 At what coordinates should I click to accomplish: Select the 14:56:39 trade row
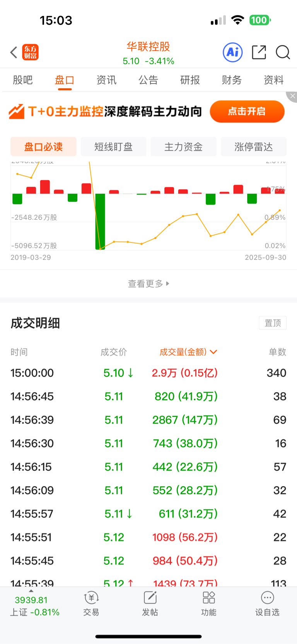click(148, 420)
